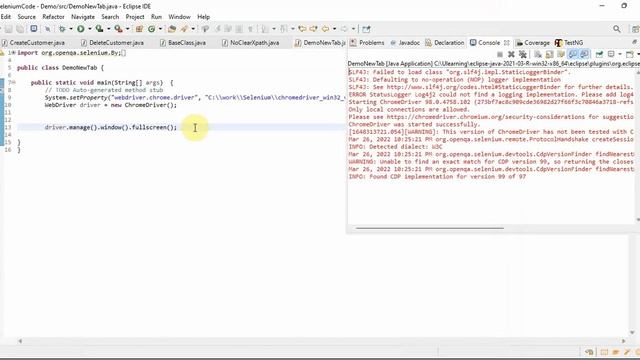Image resolution: width=640 pixels, height=360 pixels.
Task: Click the Open Type folder icon
Action: (172, 29)
